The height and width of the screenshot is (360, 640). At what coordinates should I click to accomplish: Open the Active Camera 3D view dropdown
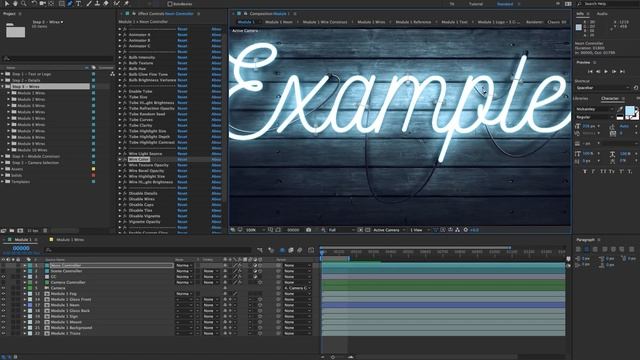pos(389,230)
